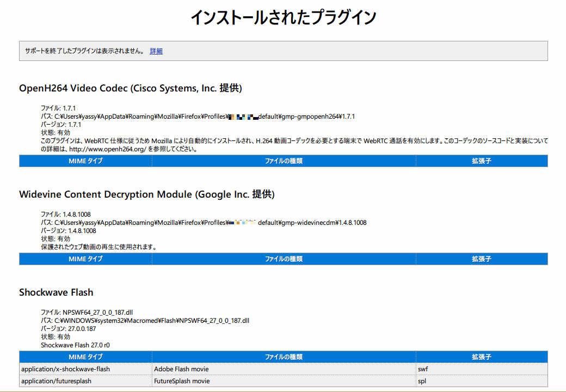Screen dimensions: 566x392
Task: Click the サポートを終了したプラグイン notice text
Action: (85, 51)
